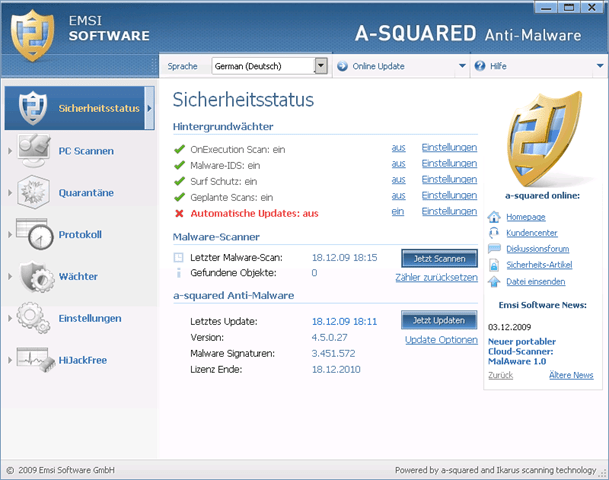The width and height of the screenshot is (609, 480).
Task: Click the Online Update globe icon
Action: click(x=342, y=66)
